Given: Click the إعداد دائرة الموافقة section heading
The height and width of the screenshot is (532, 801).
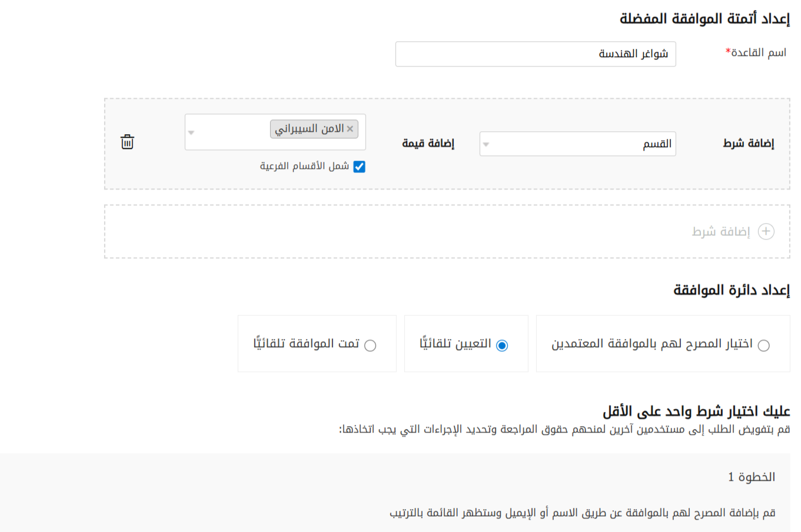Looking at the screenshot, I should (731, 290).
